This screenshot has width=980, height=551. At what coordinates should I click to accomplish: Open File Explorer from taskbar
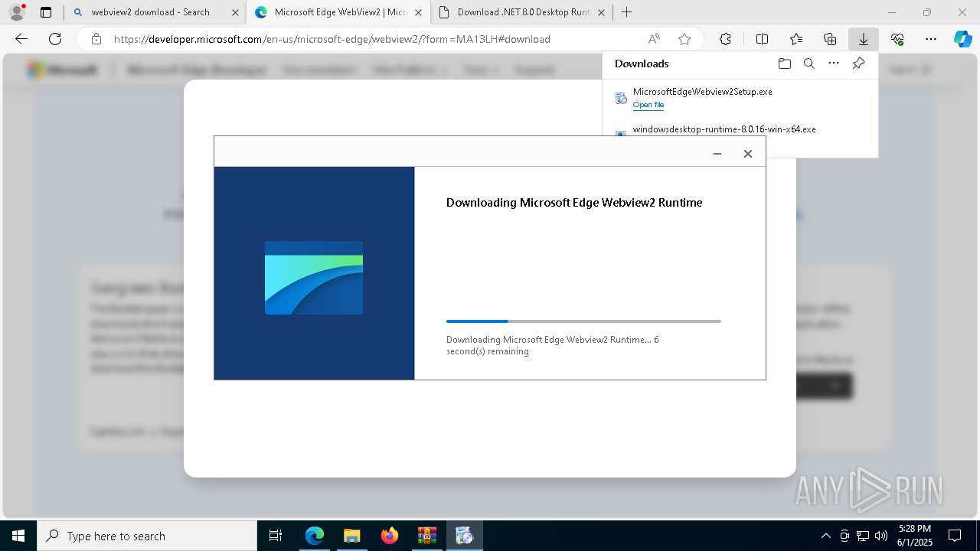point(351,536)
